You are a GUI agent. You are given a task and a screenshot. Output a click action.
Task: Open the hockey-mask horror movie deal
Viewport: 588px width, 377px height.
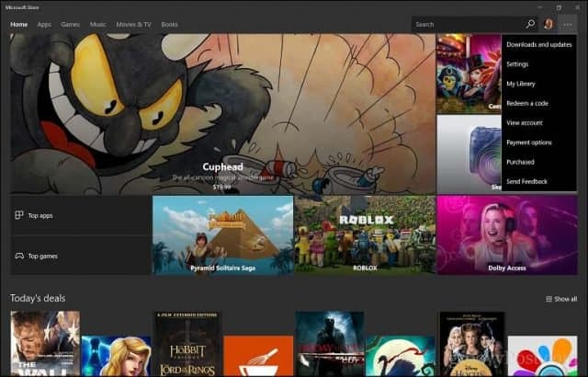coord(330,343)
